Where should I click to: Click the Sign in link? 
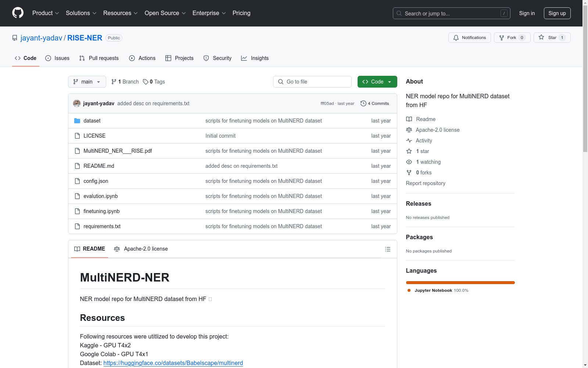pyautogui.click(x=527, y=13)
